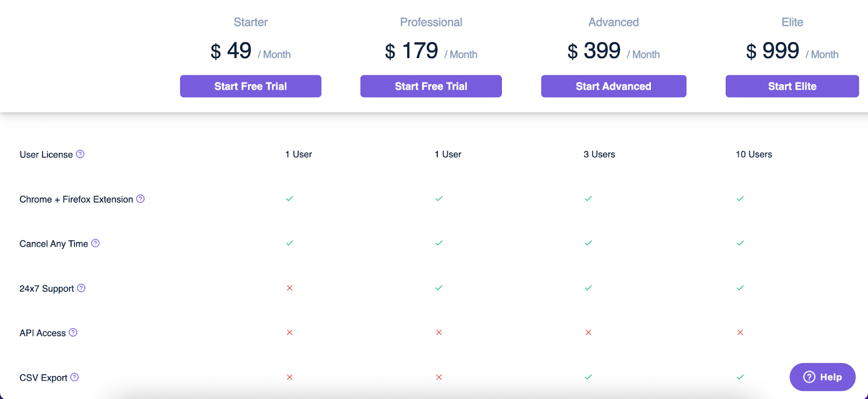Open the Chrome + Firefox Extension info tooltip icon
This screenshot has width=868, height=399.
[x=141, y=199]
